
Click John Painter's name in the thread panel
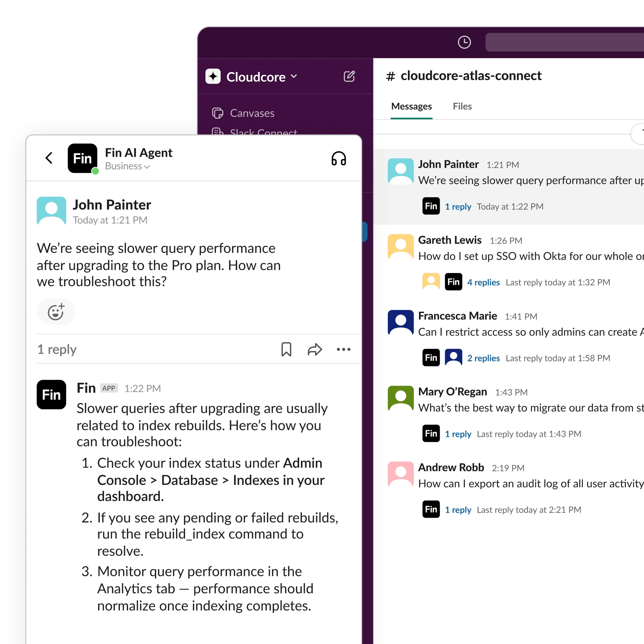112,205
